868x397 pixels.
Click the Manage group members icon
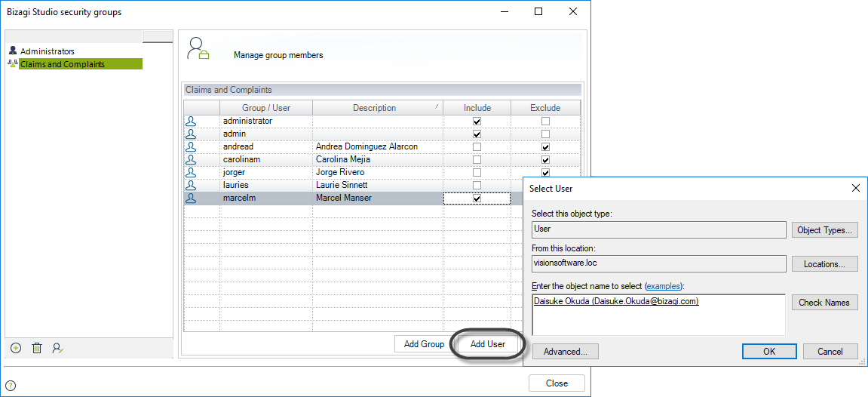[198, 49]
